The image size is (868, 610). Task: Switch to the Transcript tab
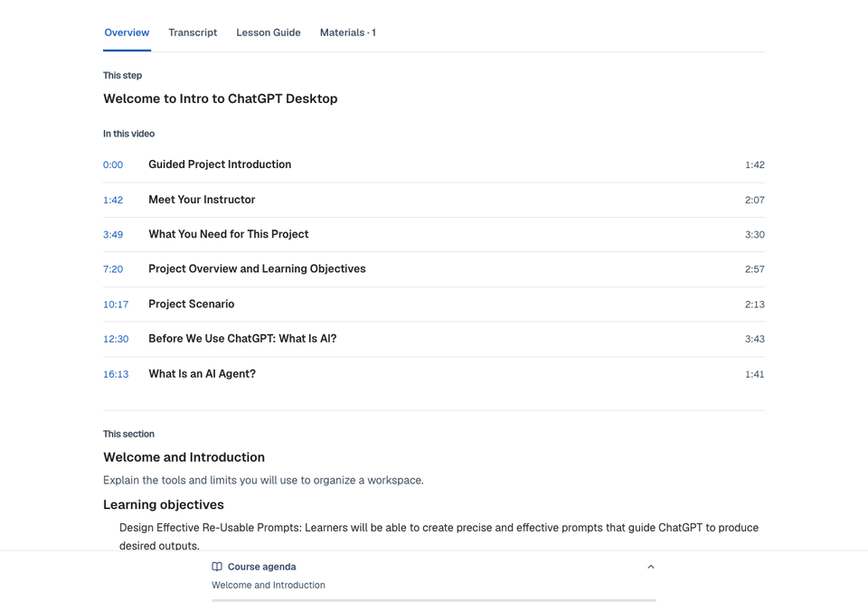193,33
